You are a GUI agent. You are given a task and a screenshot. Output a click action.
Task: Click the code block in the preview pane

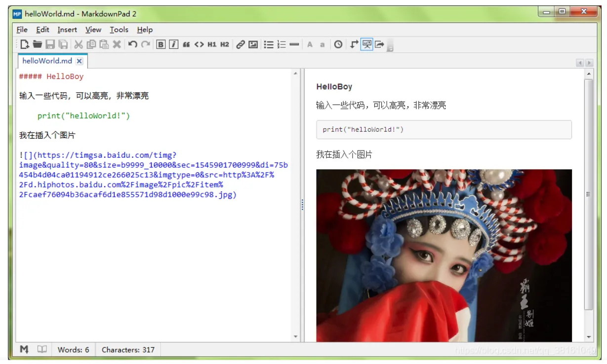[x=444, y=130]
